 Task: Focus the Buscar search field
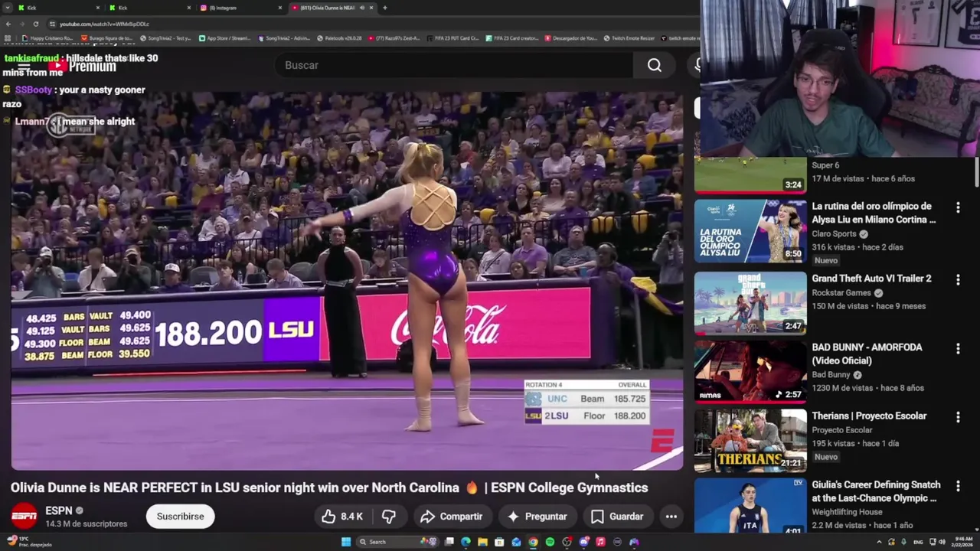tap(455, 65)
